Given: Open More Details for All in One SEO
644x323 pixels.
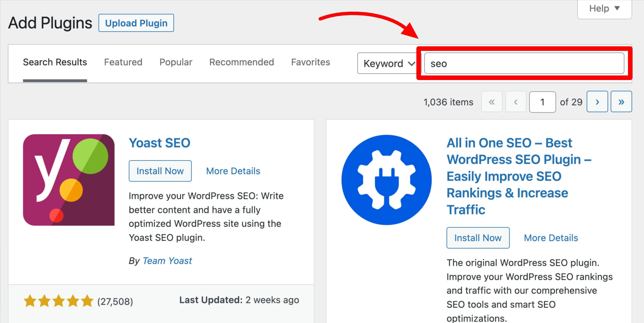Looking at the screenshot, I should tap(551, 238).
